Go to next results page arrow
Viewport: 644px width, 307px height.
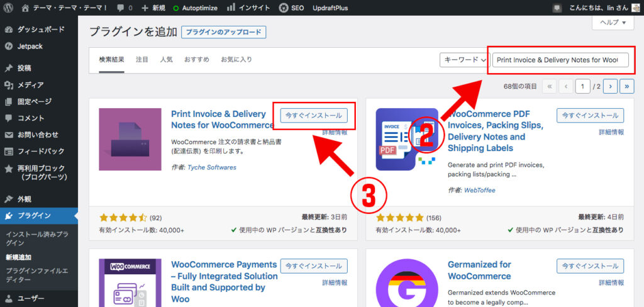pyautogui.click(x=610, y=86)
